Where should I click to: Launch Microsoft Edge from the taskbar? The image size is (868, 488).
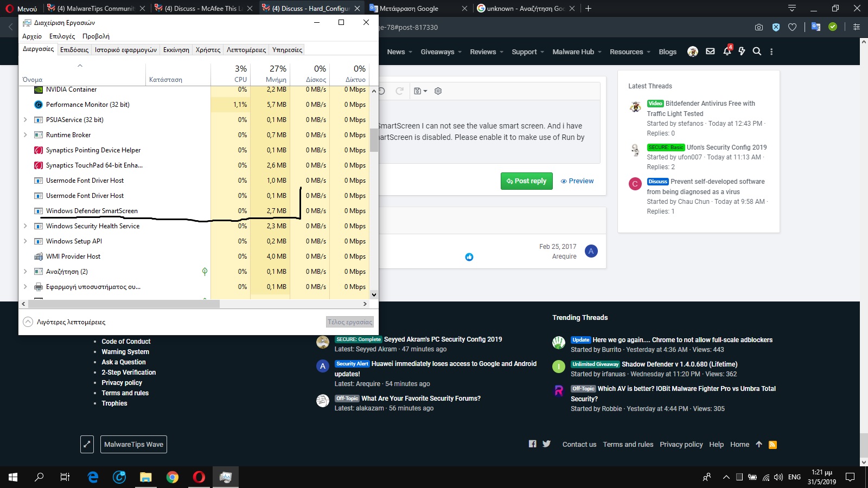point(93,477)
